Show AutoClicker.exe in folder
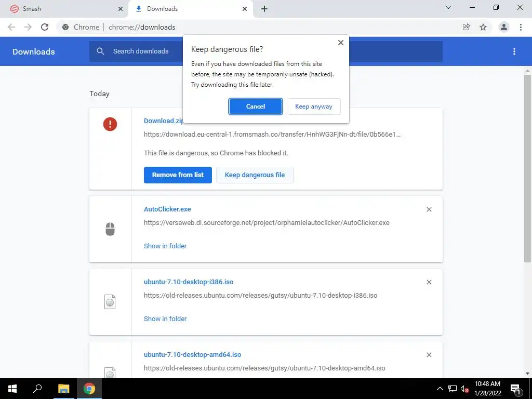The width and height of the screenshot is (532, 399). coord(165,246)
